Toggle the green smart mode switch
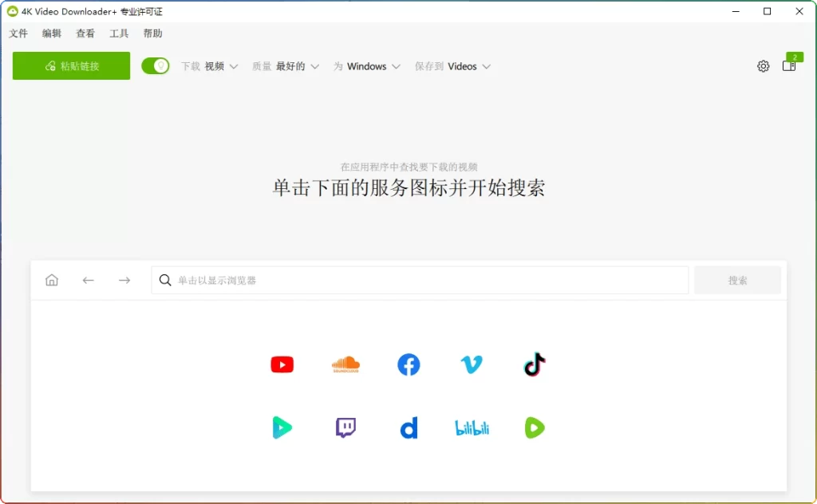Viewport: 817px width, 504px height. point(156,66)
